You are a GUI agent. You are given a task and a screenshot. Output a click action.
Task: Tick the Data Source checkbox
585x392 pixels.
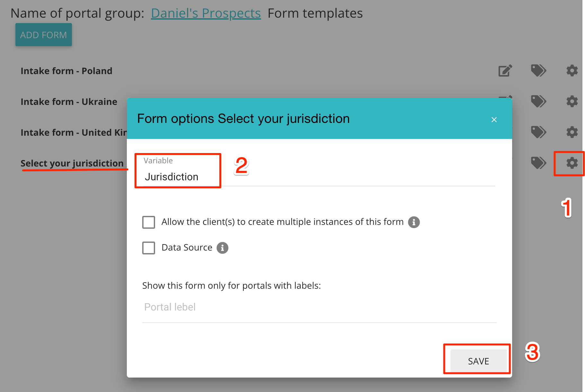[x=149, y=248]
